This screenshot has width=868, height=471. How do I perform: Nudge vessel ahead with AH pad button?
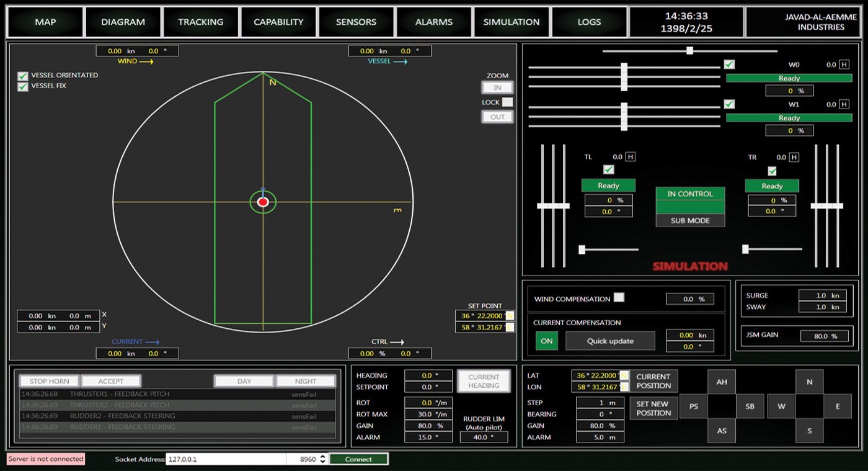point(722,382)
